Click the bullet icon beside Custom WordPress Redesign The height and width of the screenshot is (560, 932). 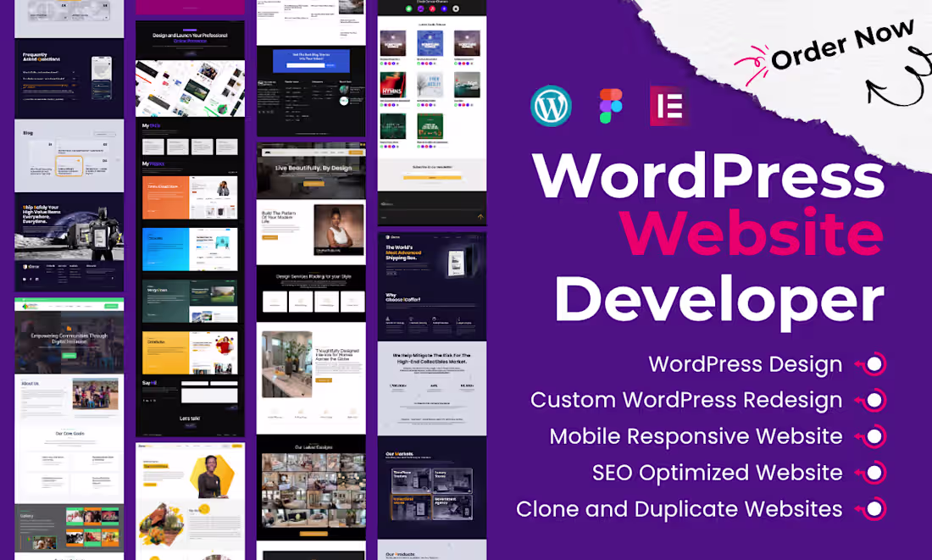(x=871, y=400)
